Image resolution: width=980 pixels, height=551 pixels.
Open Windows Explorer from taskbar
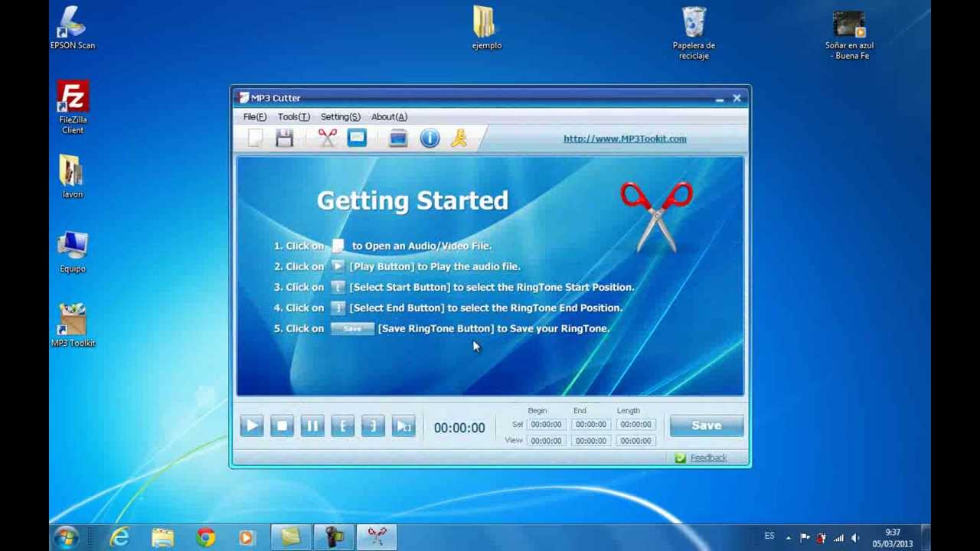(162, 538)
